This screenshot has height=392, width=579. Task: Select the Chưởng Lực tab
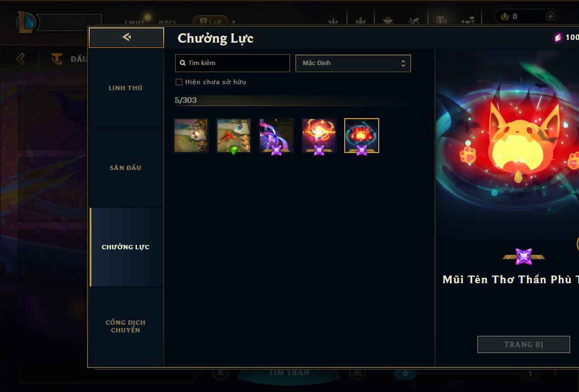[x=125, y=247]
